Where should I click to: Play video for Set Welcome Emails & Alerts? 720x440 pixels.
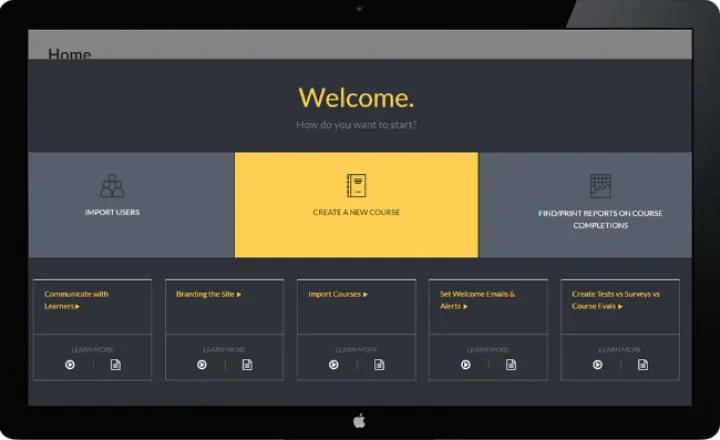pos(466,365)
